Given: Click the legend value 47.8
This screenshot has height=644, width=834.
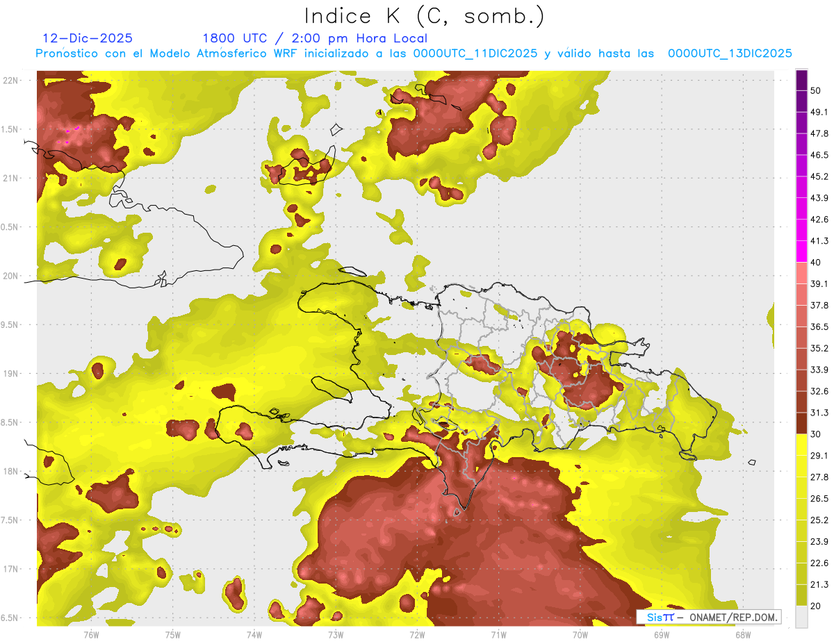Looking at the screenshot, I should click(819, 133).
